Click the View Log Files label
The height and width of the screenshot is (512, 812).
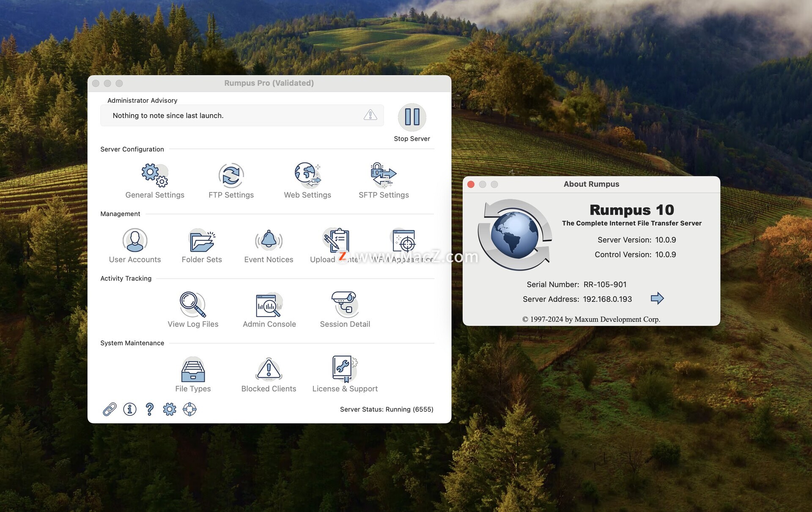pos(193,324)
